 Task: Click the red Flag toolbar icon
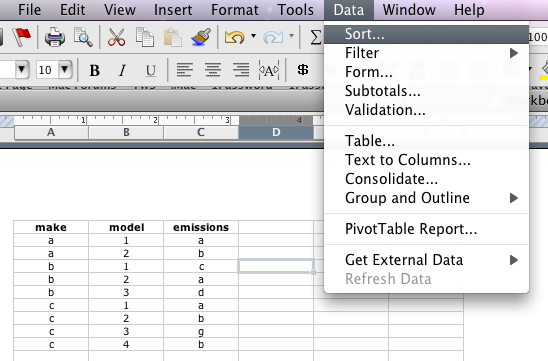click(22, 37)
